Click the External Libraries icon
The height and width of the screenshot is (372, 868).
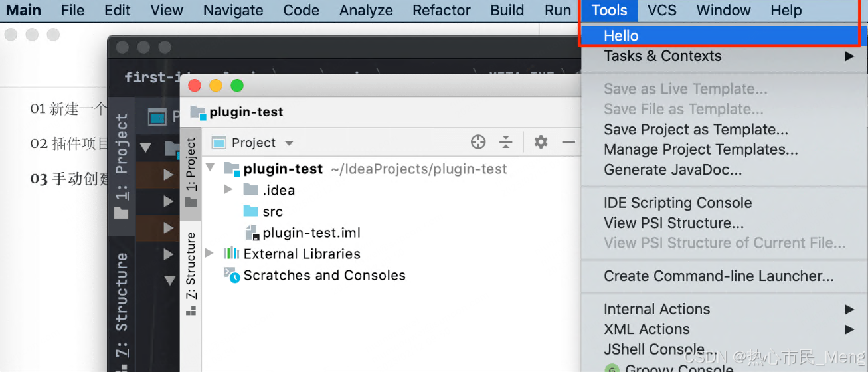click(x=231, y=254)
